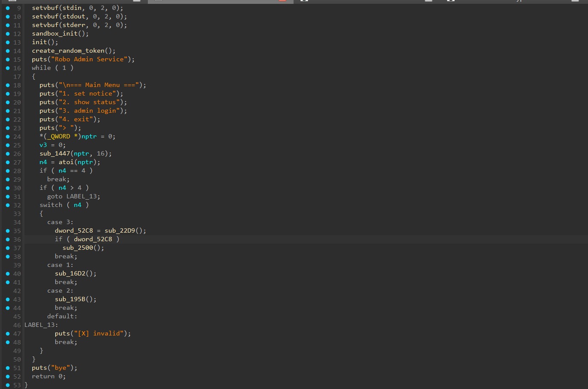Screen dimensions: 588x389
Task: Click the line 16 gutter dot
Action: coord(8,68)
